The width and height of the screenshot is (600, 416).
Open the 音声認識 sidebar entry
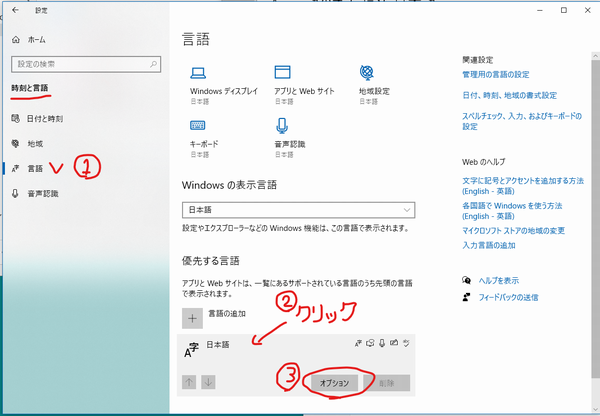[x=43, y=194]
